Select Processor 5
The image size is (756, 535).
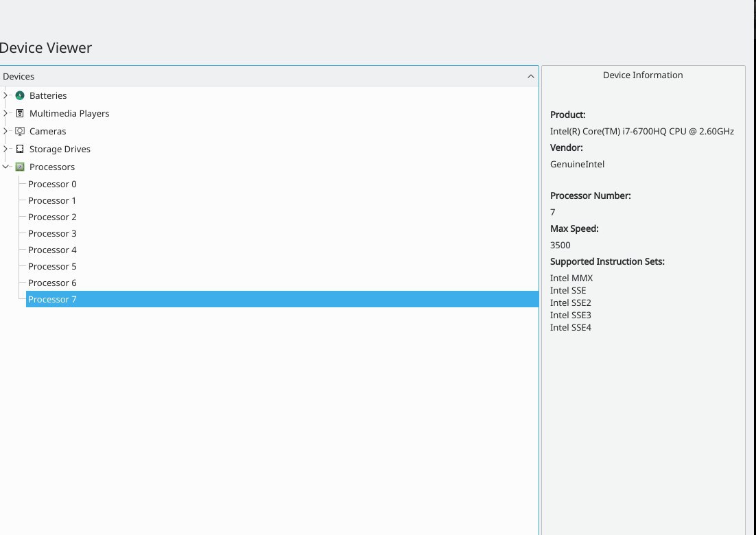click(x=52, y=266)
